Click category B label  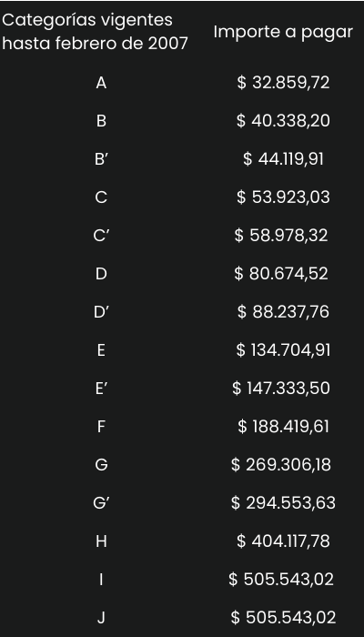coord(101,121)
